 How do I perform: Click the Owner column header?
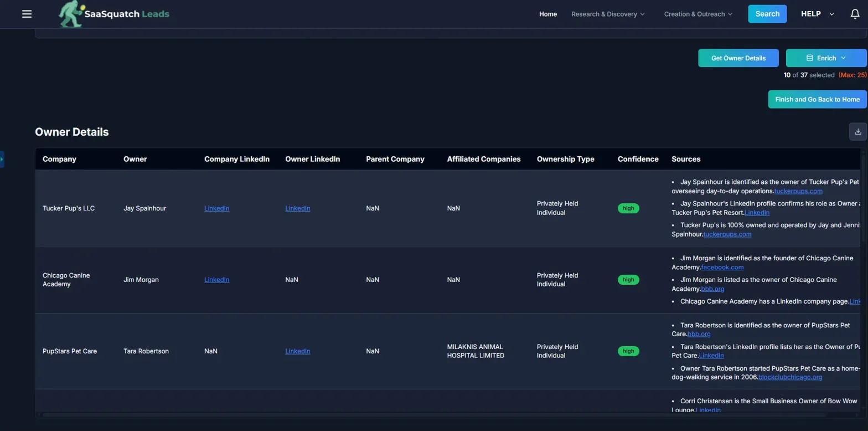pos(135,159)
